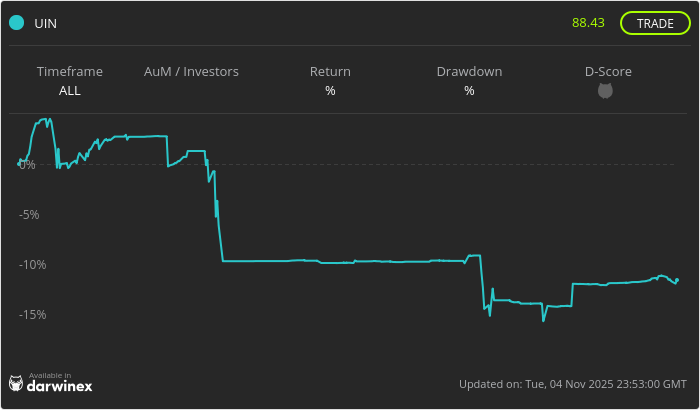Click the grey D-Score badge icon
The image size is (700, 410).
[x=605, y=91]
